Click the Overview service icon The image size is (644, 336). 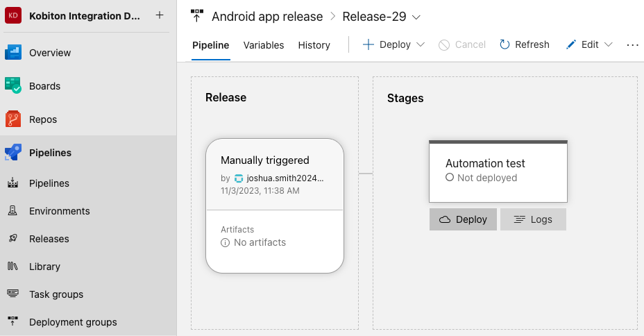coord(13,53)
